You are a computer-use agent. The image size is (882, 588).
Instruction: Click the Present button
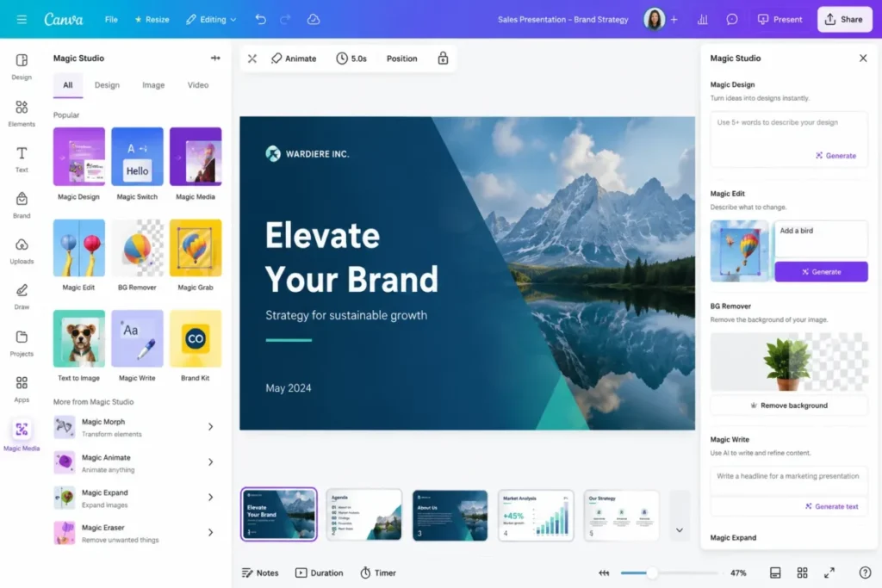pos(780,20)
